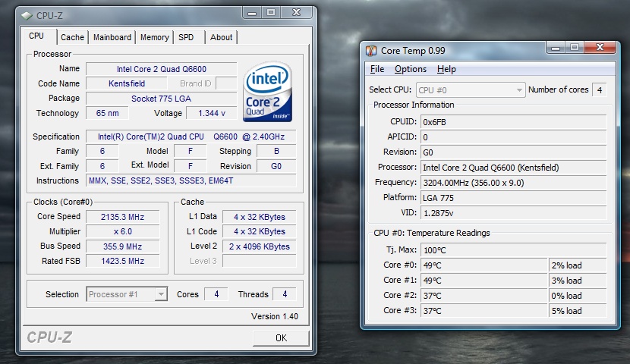Maximize the CPU-Z window
This screenshot has height=364, width=630.
click(271, 13)
